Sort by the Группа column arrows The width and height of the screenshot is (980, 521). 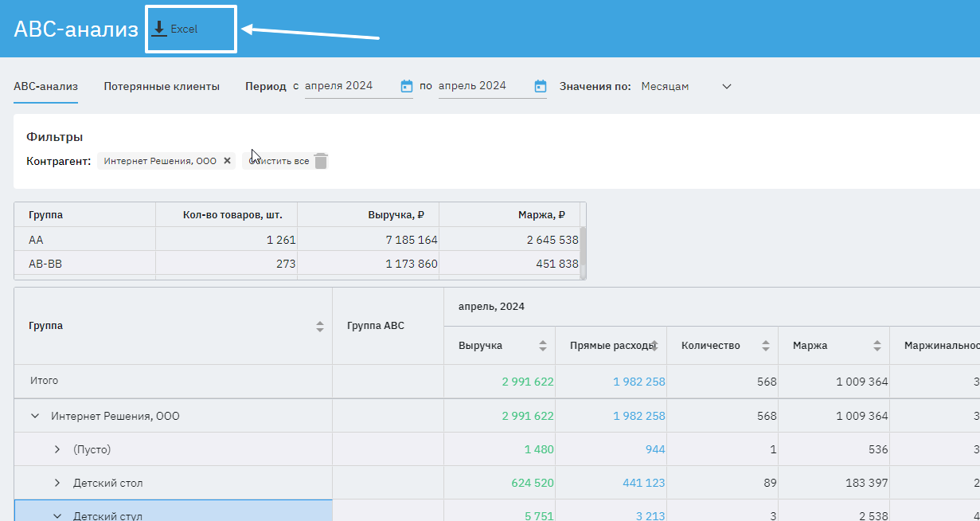click(320, 326)
